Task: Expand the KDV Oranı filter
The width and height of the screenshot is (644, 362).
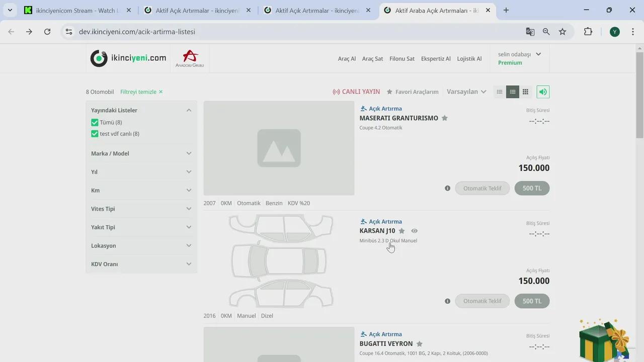Action: pos(189,264)
